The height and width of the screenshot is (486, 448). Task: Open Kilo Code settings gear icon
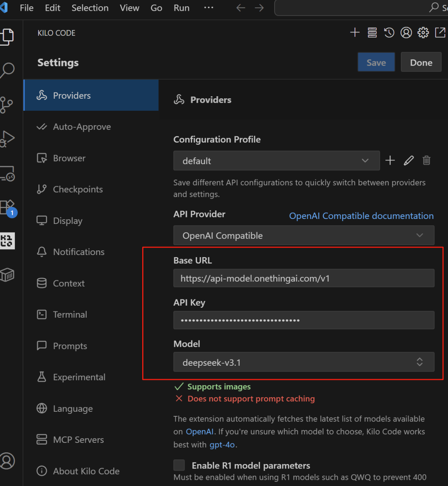pos(423,33)
